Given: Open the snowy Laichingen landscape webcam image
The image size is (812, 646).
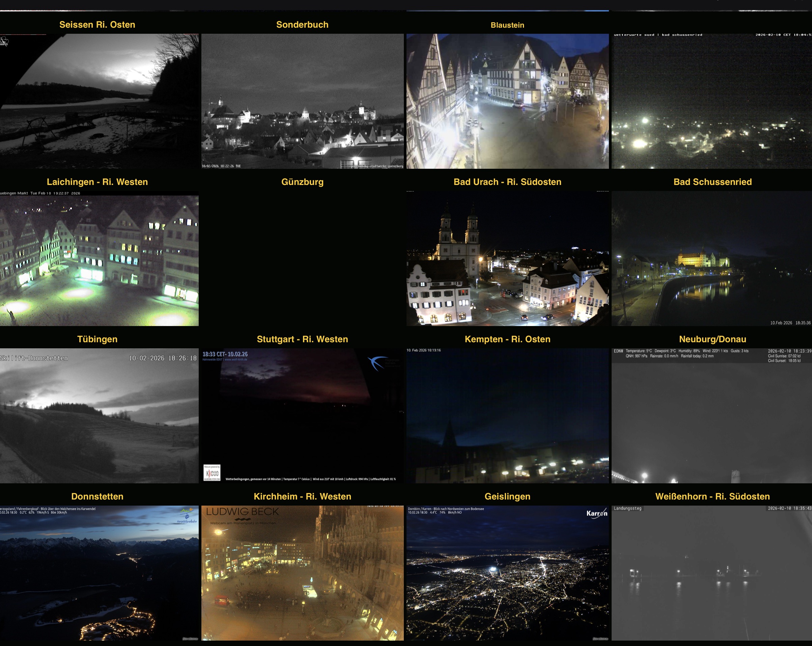Looking at the screenshot, I should click(x=99, y=101).
